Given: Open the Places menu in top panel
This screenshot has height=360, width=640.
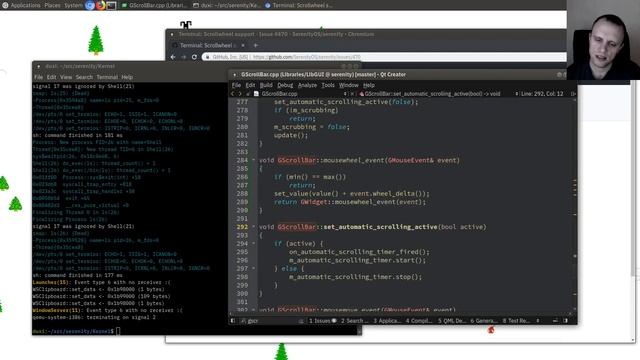Looking at the screenshot, I should pyautogui.click(x=52, y=5).
